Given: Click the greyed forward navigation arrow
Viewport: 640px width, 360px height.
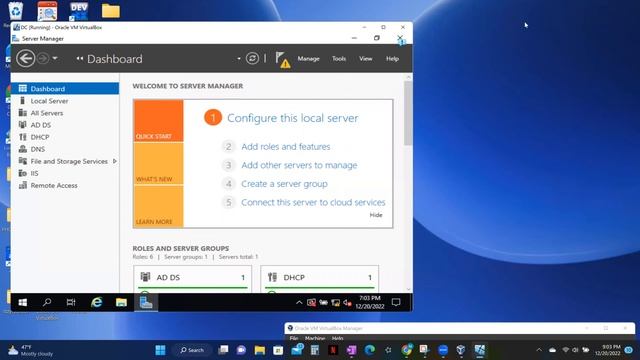Looking at the screenshot, I should [x=43, y=58].
